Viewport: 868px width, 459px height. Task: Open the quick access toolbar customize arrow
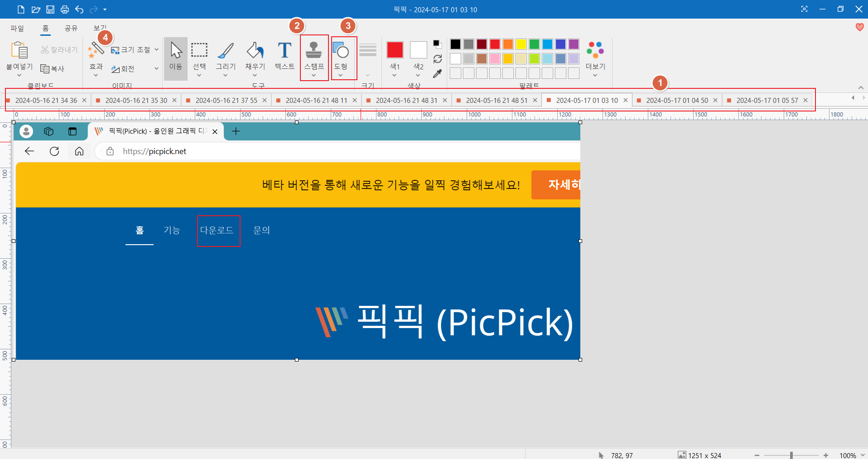pos(105,10)
